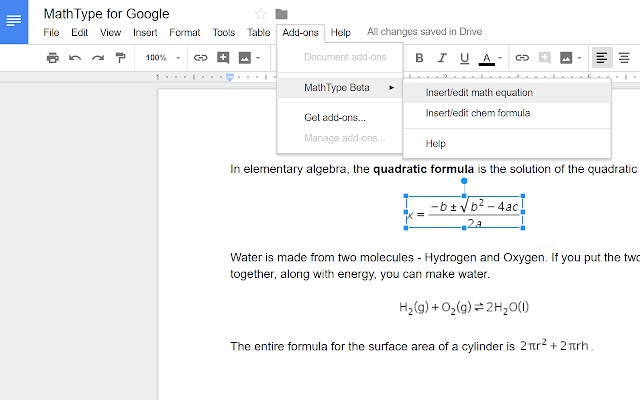Click the Undo arrow icon
Image resolution: width=640 pixels, height=400 pixels.
click(x=75, y=58)
